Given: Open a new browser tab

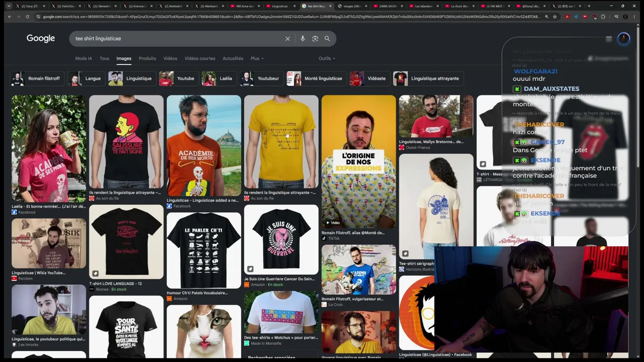Looking at the screenshot, I should 589,6.
